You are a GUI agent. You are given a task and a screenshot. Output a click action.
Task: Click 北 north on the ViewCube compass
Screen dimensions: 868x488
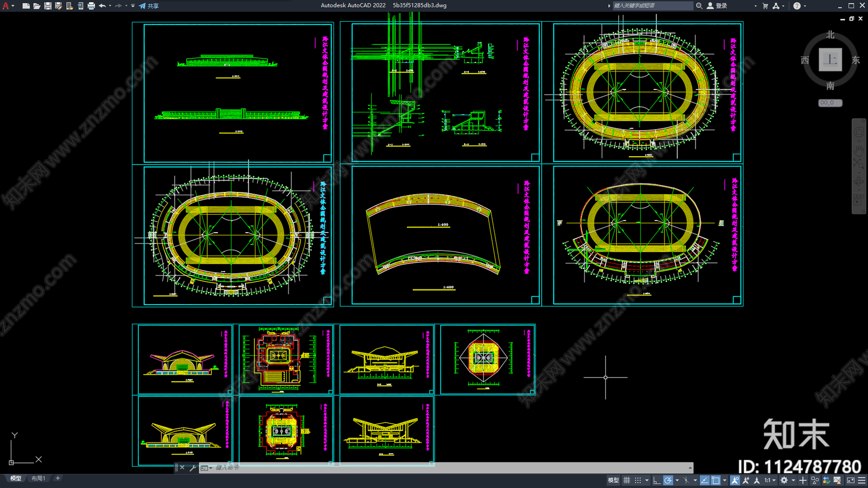pos(830,35)
